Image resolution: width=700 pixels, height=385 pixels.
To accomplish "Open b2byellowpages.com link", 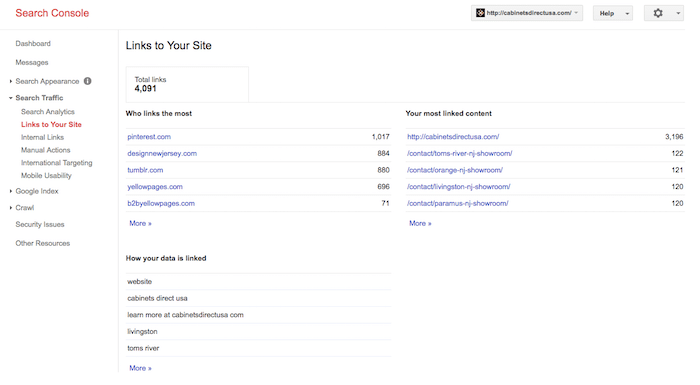I will click(x=161, y=203).
